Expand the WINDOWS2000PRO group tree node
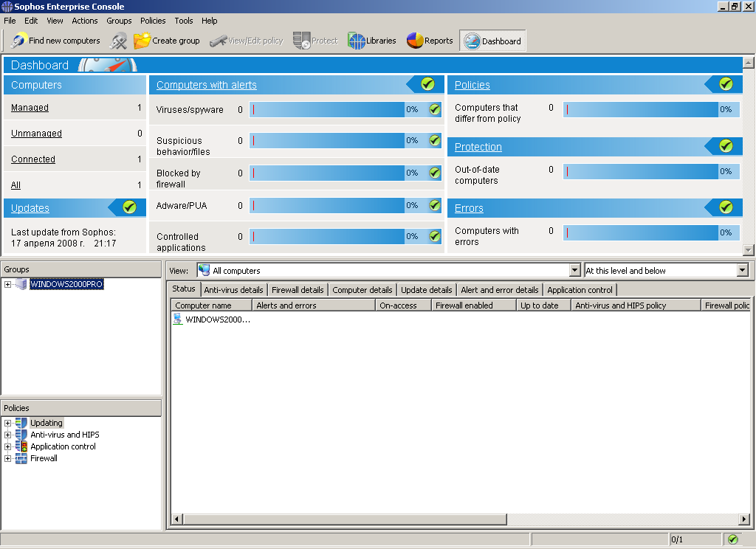The width and height of the screenshot is (756, 549). click(x=7, y=284)
